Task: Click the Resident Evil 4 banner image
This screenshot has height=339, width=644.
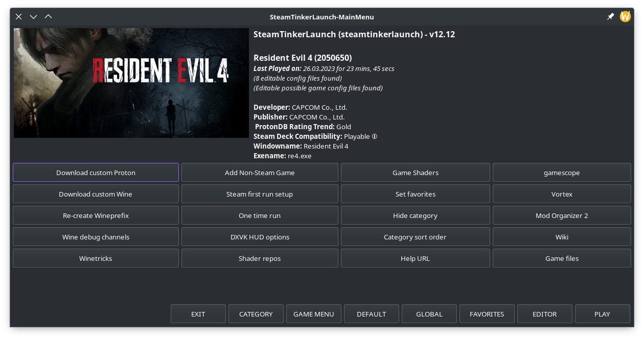Action: (x=131, y=83)
